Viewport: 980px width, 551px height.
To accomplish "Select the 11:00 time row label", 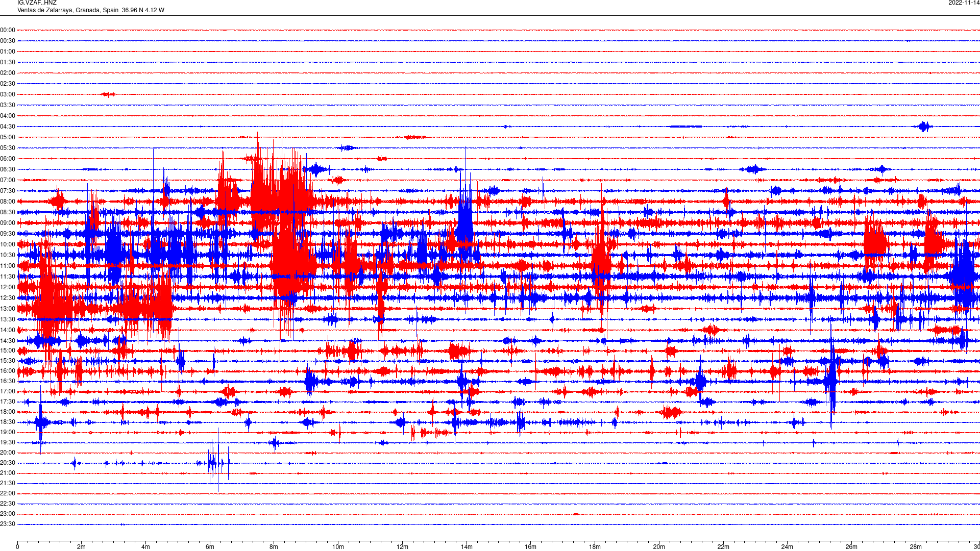I will 8,266.
